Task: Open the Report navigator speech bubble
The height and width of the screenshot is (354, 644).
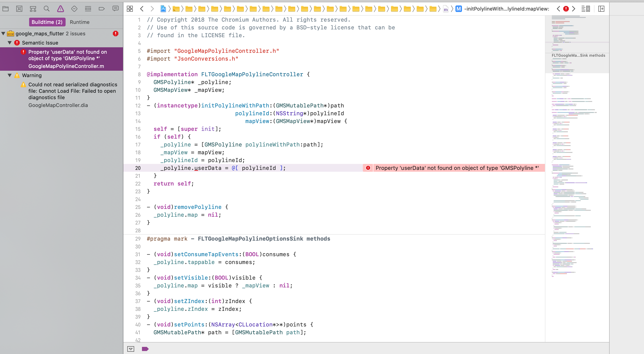Action: [x=115, y=8]
